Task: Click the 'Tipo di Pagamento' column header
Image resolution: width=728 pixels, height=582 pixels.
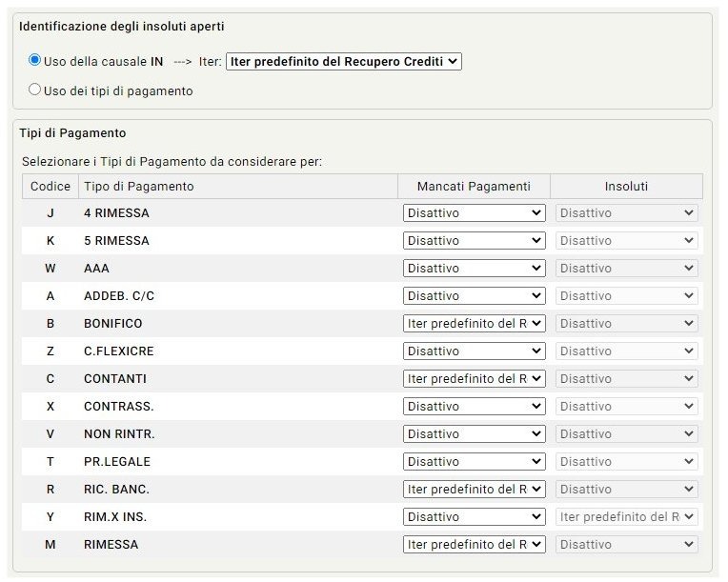Action: [x=139, y=186]
